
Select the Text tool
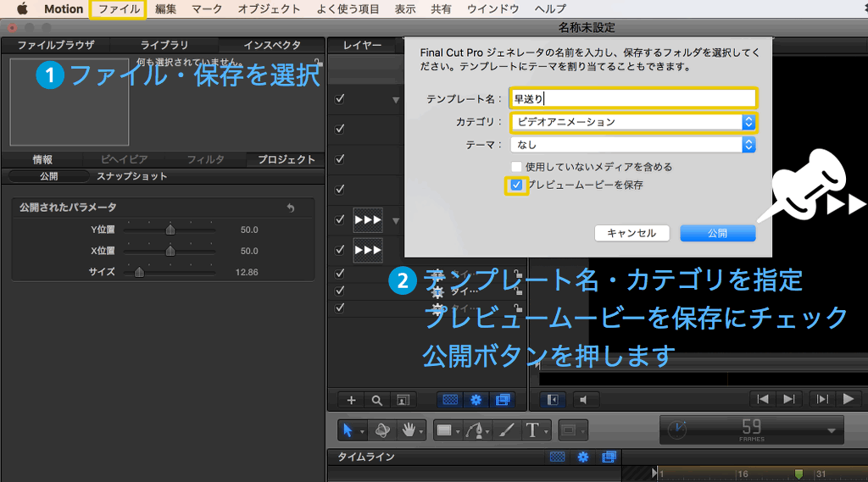click(x=532, y=430)
